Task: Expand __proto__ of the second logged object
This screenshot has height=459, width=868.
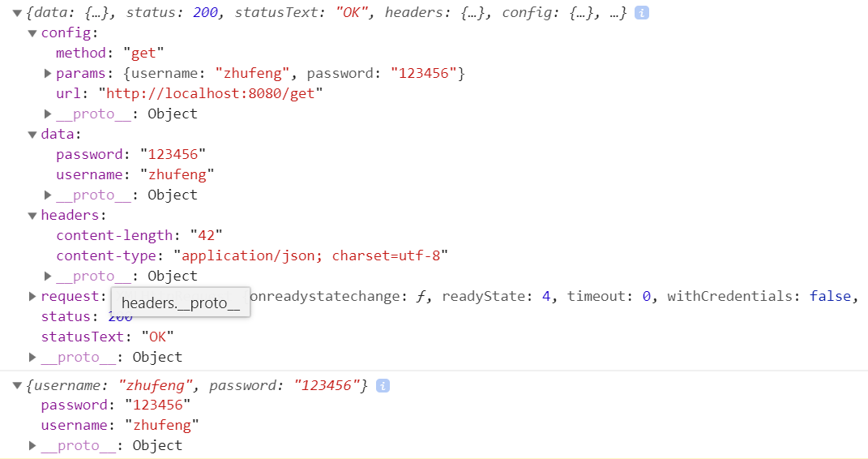Action: tap(32, 446)
